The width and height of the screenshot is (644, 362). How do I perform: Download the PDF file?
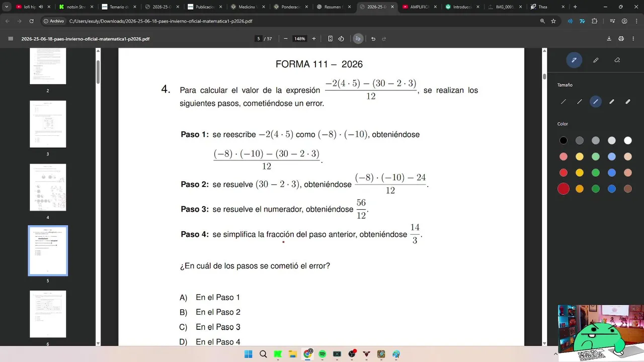[x=609, y=39]
